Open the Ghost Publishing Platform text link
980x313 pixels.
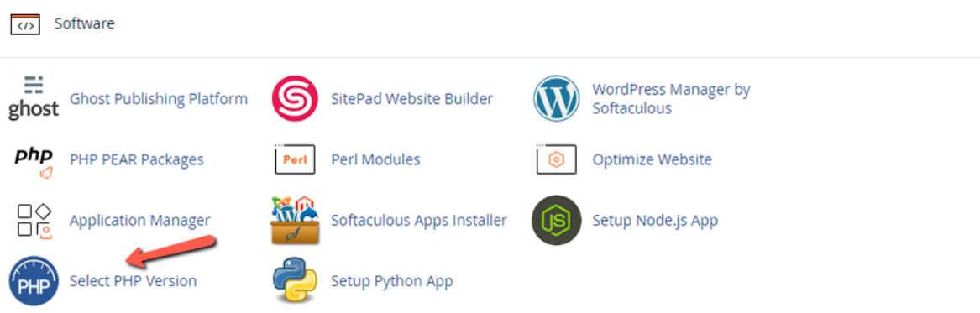point(159,99)
